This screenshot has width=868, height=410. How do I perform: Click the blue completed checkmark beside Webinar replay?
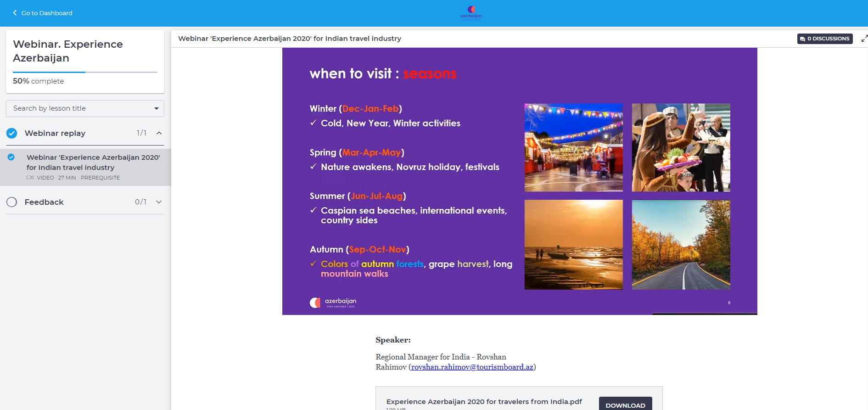(x=12, y=133)
